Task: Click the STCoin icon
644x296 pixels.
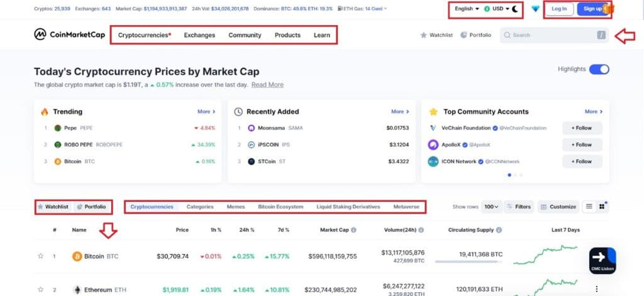Action: 252,162
